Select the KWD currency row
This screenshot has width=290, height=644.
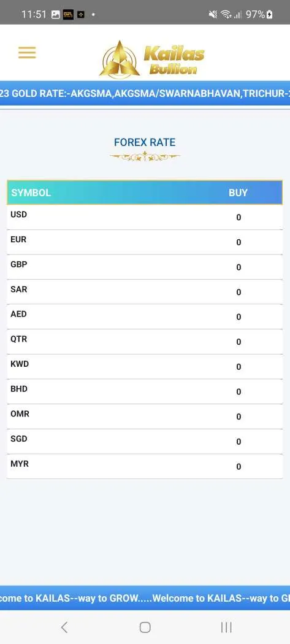(145, 366)
